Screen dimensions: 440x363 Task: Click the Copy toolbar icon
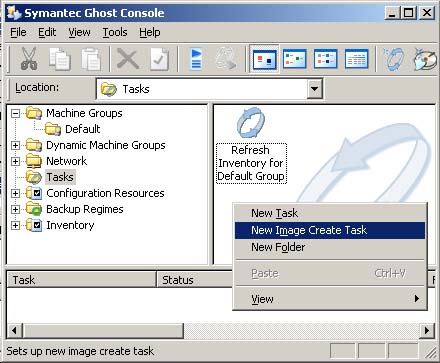pos(60,59)
